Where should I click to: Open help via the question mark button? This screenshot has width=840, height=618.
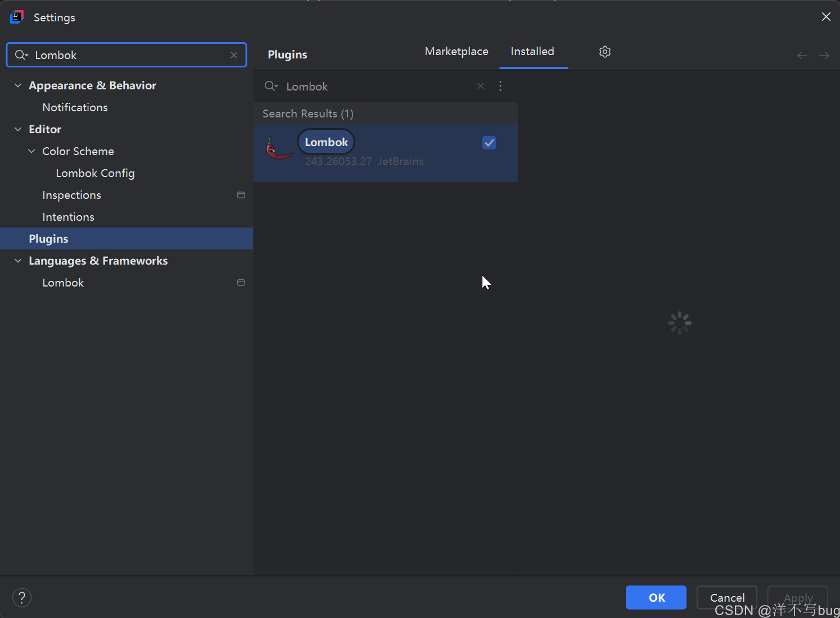coord(22,598)
